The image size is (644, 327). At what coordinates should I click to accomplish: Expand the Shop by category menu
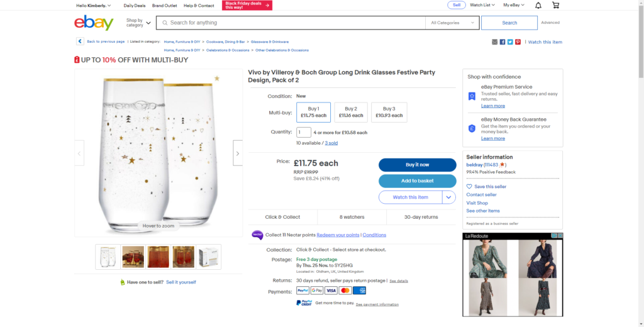pyautogui.click(x=138, y=23)
